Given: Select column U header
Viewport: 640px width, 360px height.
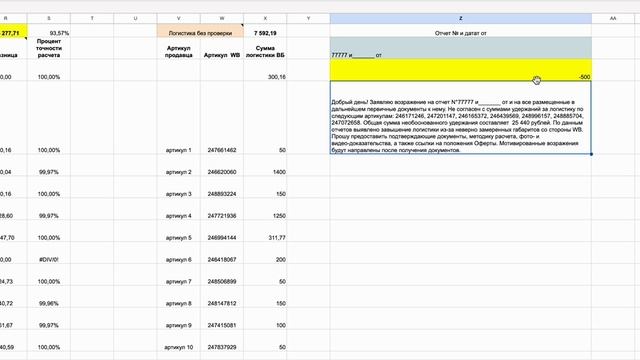Looking at the screenshot, I should (x=135, y=18).
